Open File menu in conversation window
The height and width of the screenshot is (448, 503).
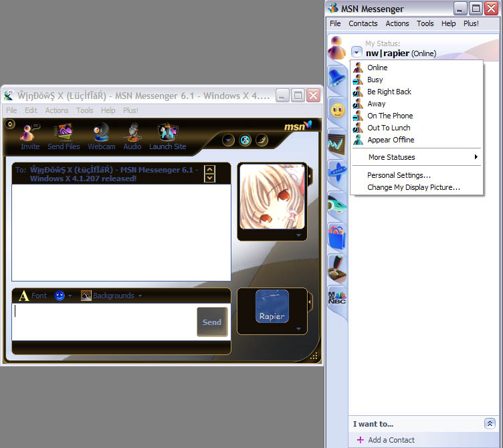[11, 110]
